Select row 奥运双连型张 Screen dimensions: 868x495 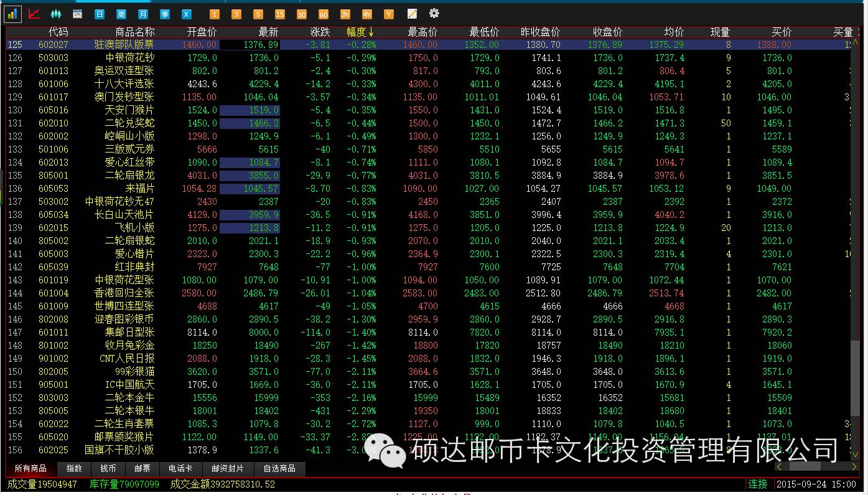pos(428,71)
